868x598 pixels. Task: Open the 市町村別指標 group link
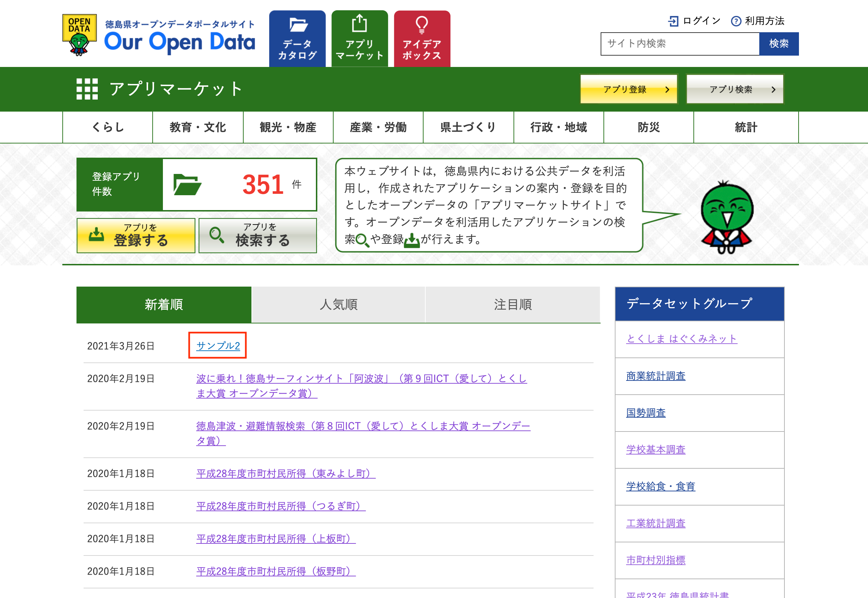656,560
